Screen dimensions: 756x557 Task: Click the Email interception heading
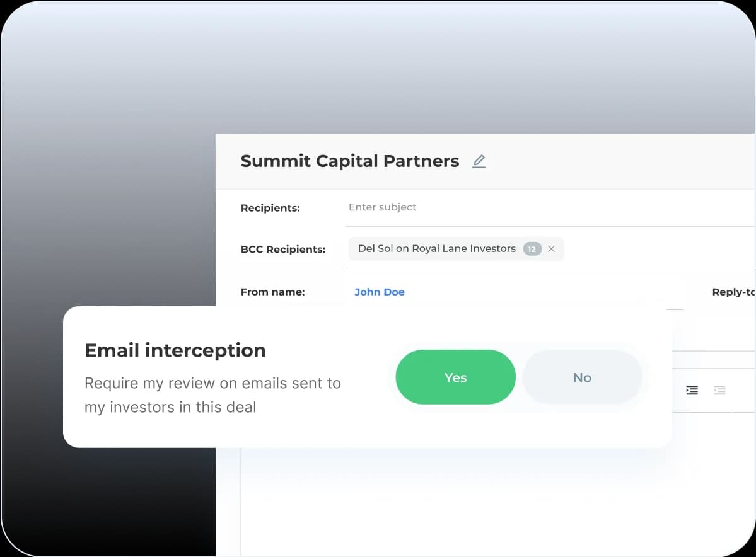pos(175,350)
